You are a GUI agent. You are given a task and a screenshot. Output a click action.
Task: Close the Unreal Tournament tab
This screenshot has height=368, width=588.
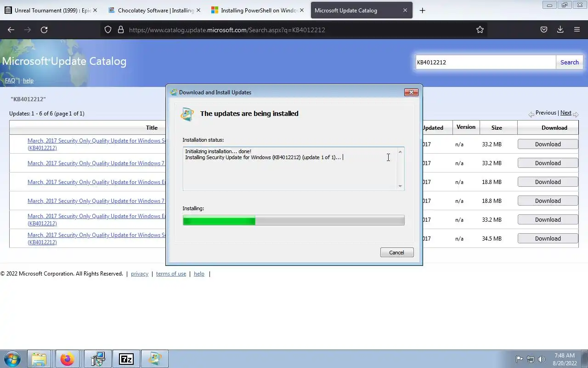pyautogui.click(x=95, y=10)
